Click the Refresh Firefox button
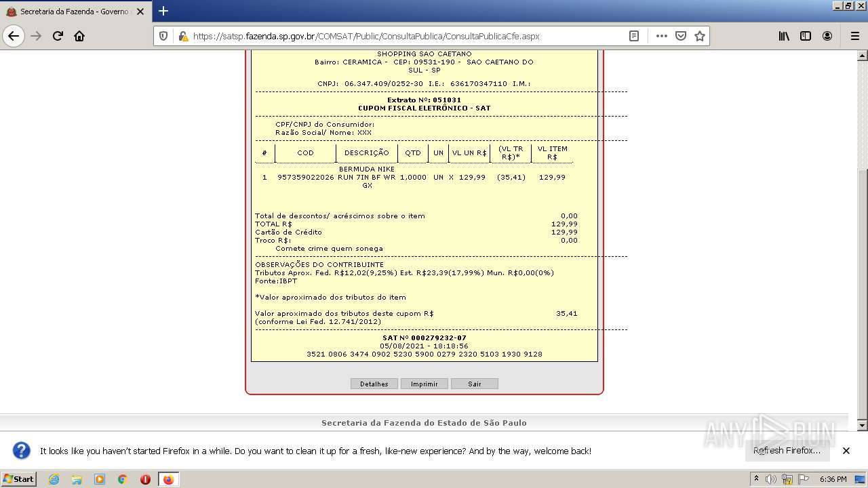The width and height of the screenshot is (868, 488). tap(787, 451)
